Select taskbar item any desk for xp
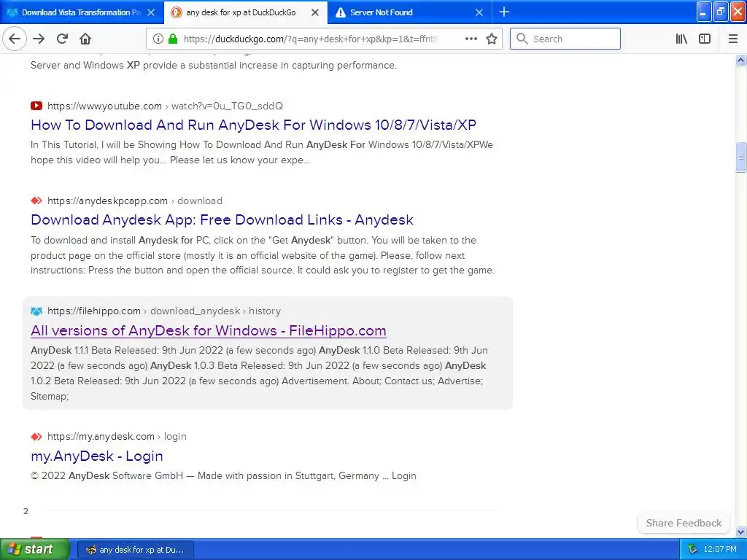The image size is (747, 560). (136, 550)
